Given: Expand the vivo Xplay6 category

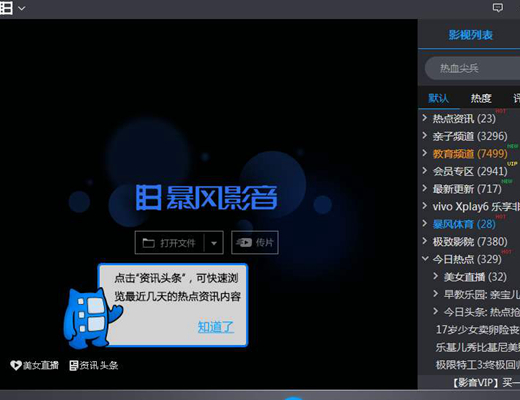Looking at the screenshot, I should [425, 206].
